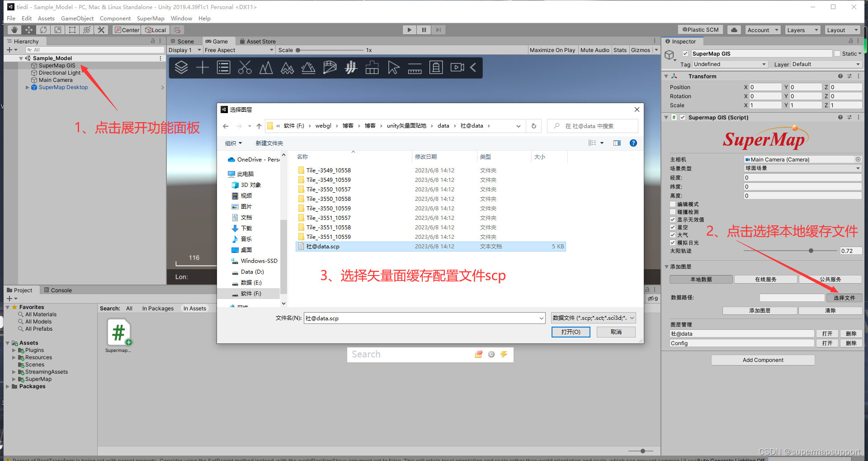Uncheck the 模拟日光 option
868x461 pixels.
click(672, 242)
